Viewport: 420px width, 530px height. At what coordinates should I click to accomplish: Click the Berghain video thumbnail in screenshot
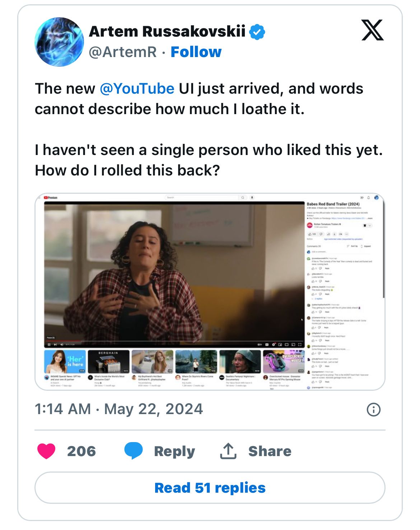(x=108, y=361)
